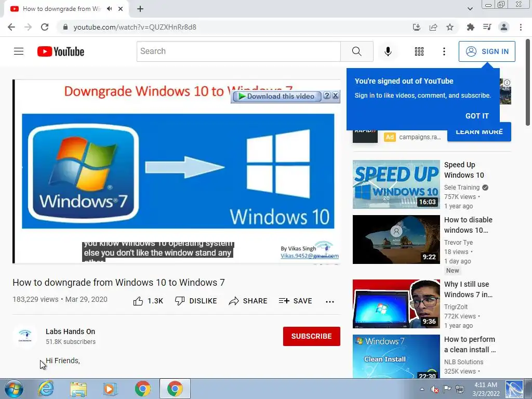Click the page vertical scrollbar thumb
Viewport: 532px width, 399px height.
[x=528, y=83]
